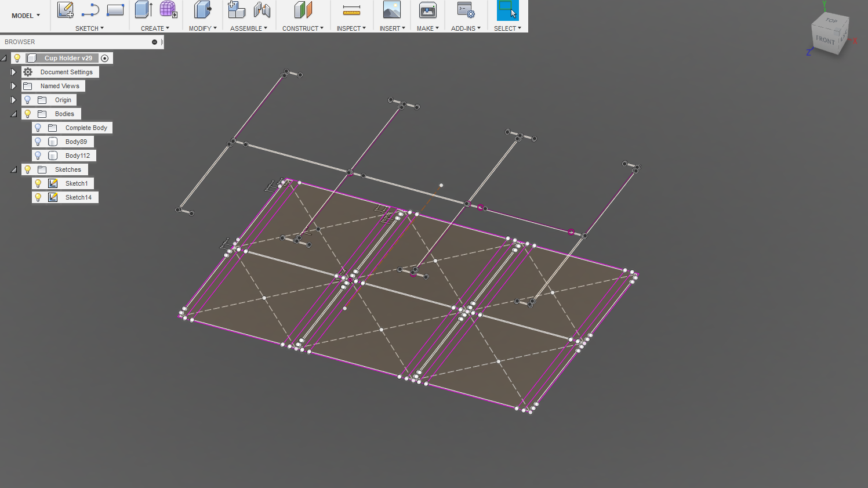Show Body112 using its lightbulb
Viewport: 868px width, 488px height.
(x=38, y=156)
